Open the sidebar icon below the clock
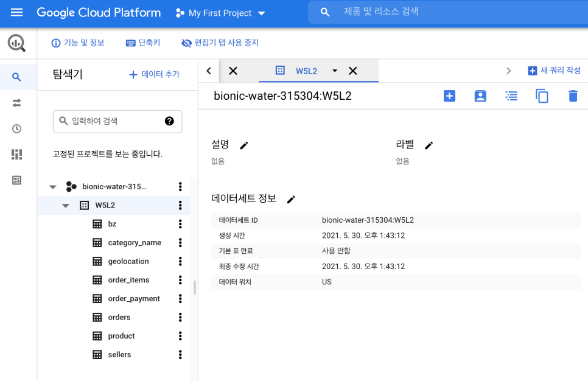Screen dimensions: 588x381 point(16,154)
